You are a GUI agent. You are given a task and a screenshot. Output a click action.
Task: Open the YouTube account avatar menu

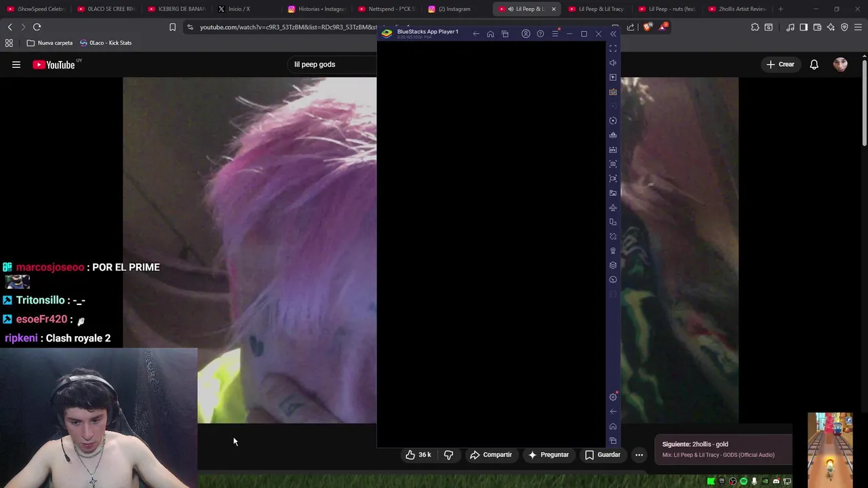[x=840, y=64]
